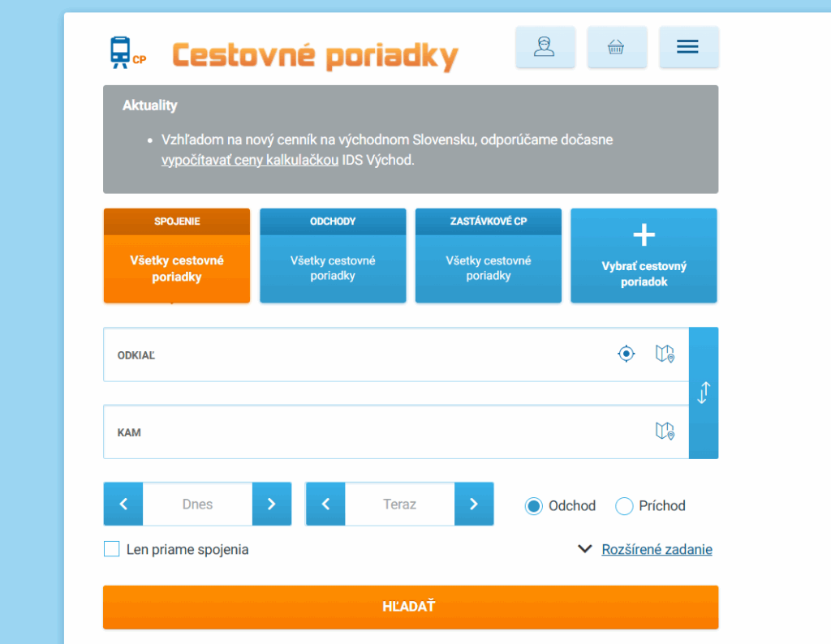Click the Cestovné poriadky title
This screenshot has height=644, width=831.
pyautogui.click(x=316, y=56)
